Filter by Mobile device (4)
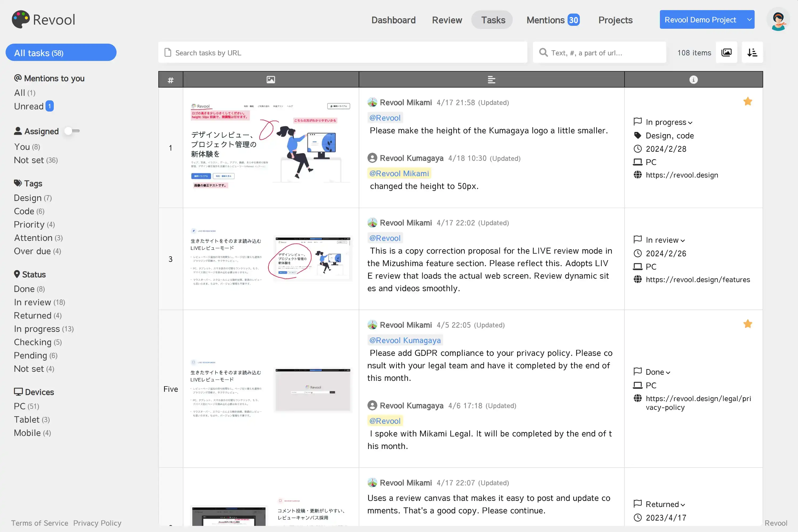798x532 pixels. (32, 432)
